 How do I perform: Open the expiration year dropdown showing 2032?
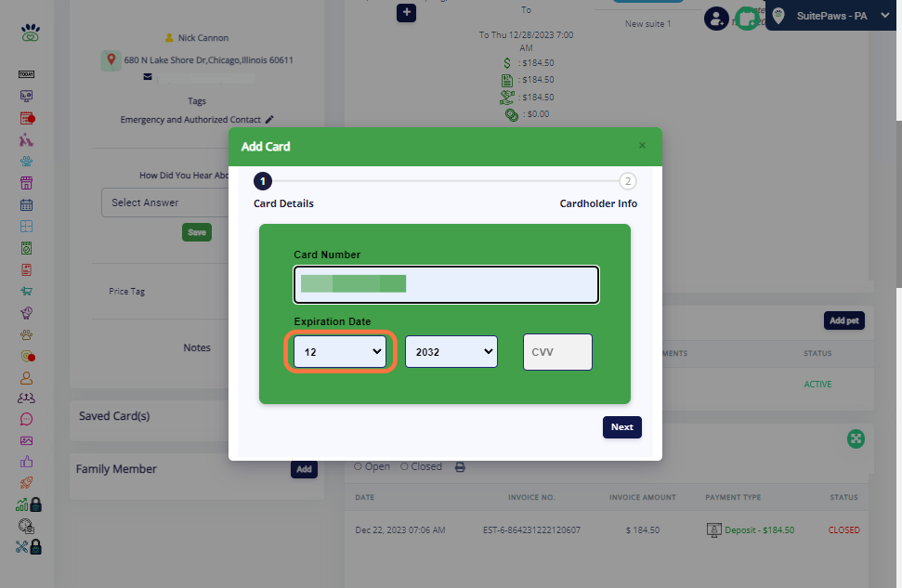point(451,351)
